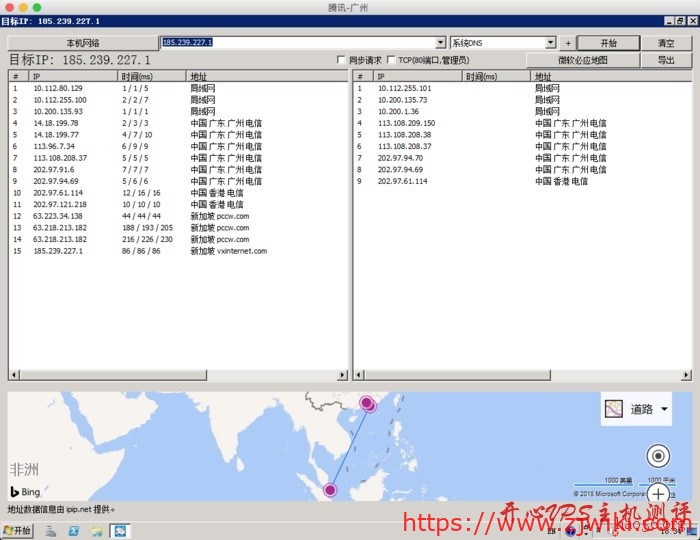
Task: Select left hop row 113.96.7.34
Action: pyautogui.click(x=178, y=146)
